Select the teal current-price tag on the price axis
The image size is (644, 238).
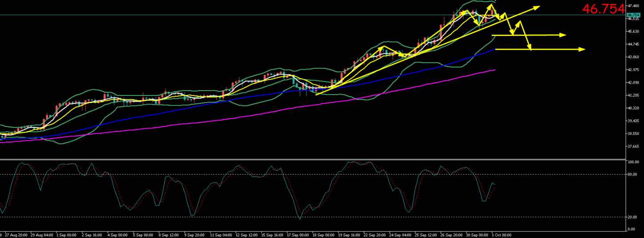point(632,15)
